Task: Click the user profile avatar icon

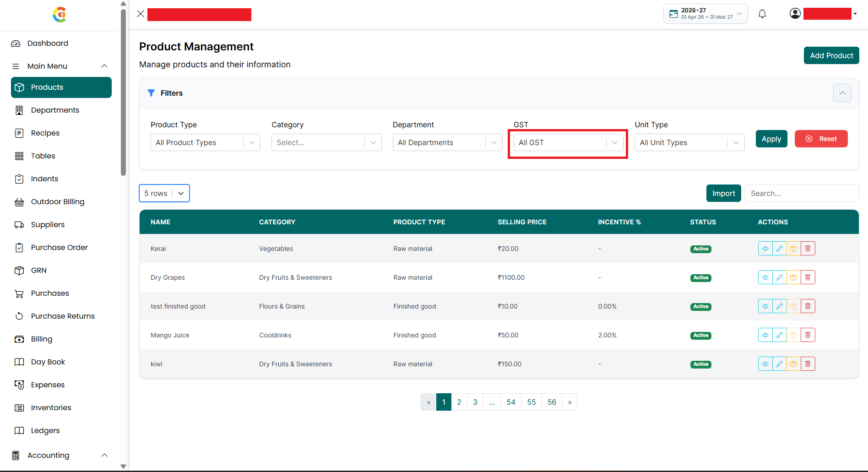Action: tap(795, 14)
